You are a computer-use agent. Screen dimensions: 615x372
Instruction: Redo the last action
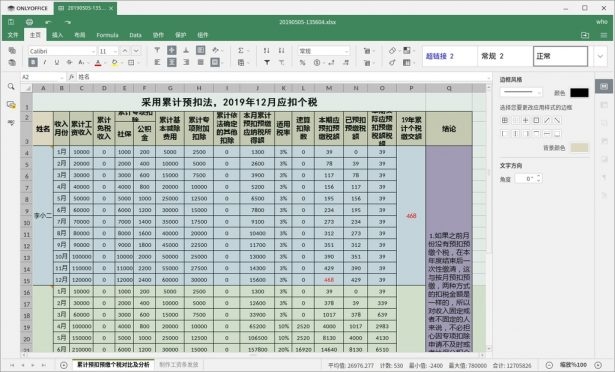pyautogui.click(x=67, y=22)
